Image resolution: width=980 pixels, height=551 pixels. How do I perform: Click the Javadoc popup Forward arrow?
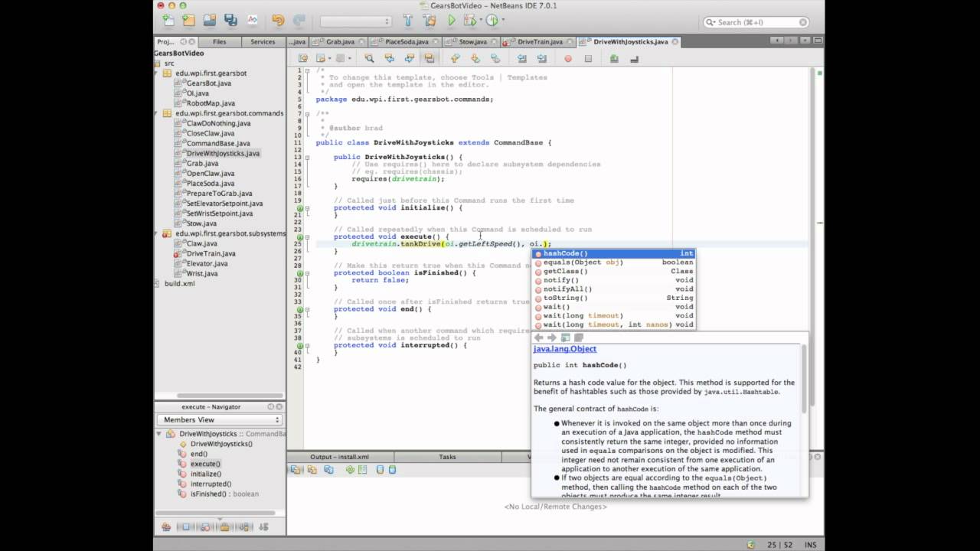(551, 337)
